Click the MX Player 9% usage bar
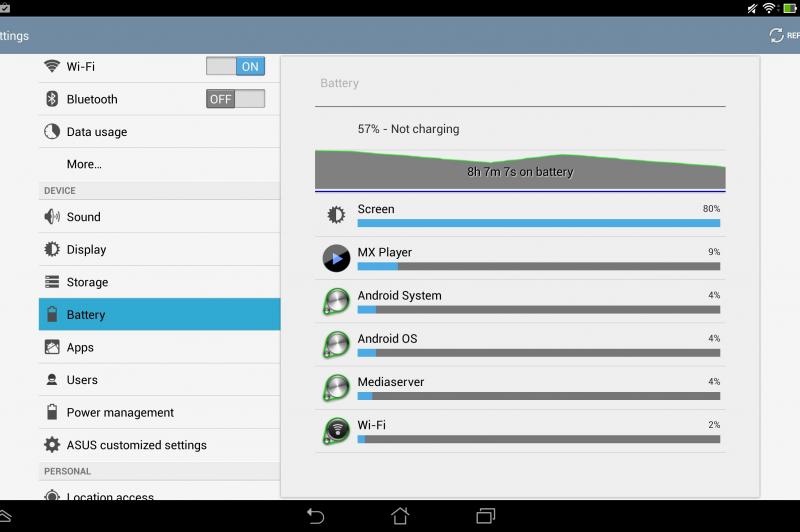Image resolution: width=800 pixels, height=532 pixels. point(539,266)
